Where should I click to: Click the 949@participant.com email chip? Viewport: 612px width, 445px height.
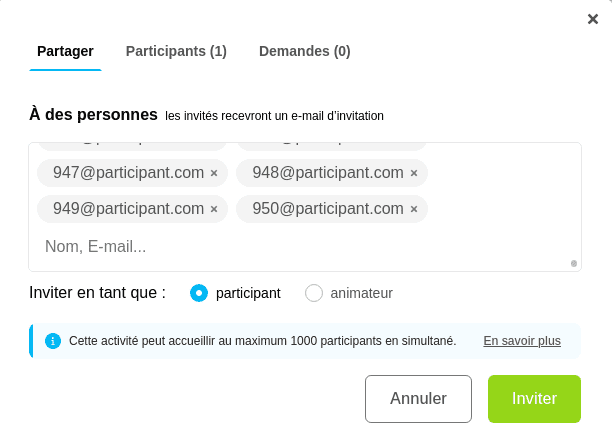click(128, 209)
